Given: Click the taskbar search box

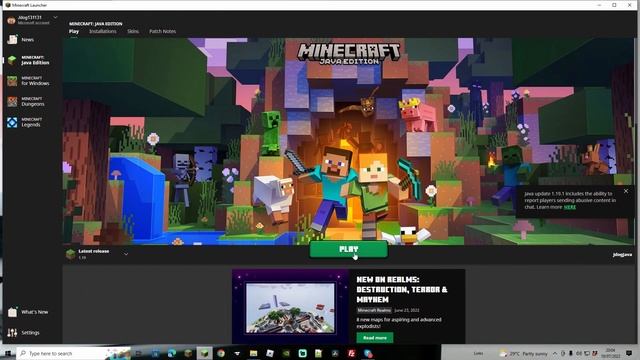Looking at the screenshot, I should 73,353.
